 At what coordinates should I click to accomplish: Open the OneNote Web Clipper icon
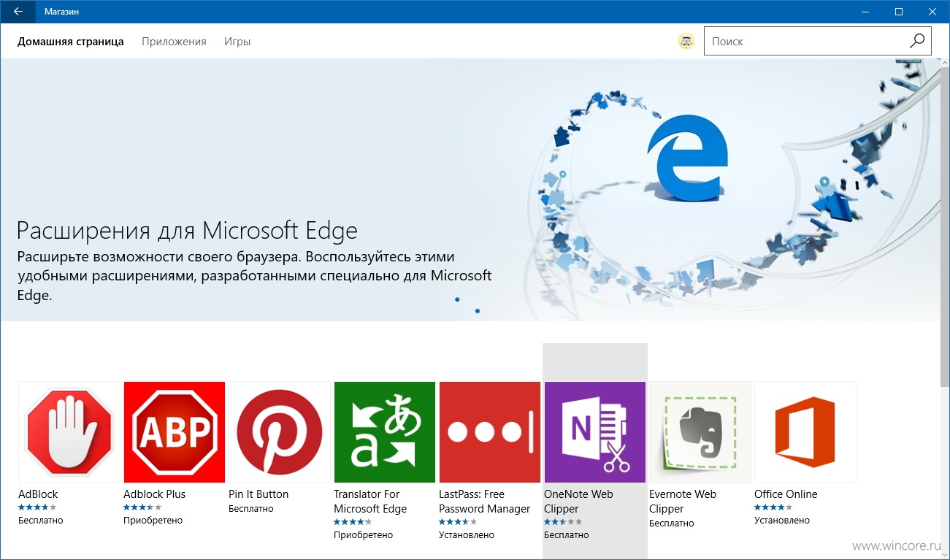(x=595, y=432)
